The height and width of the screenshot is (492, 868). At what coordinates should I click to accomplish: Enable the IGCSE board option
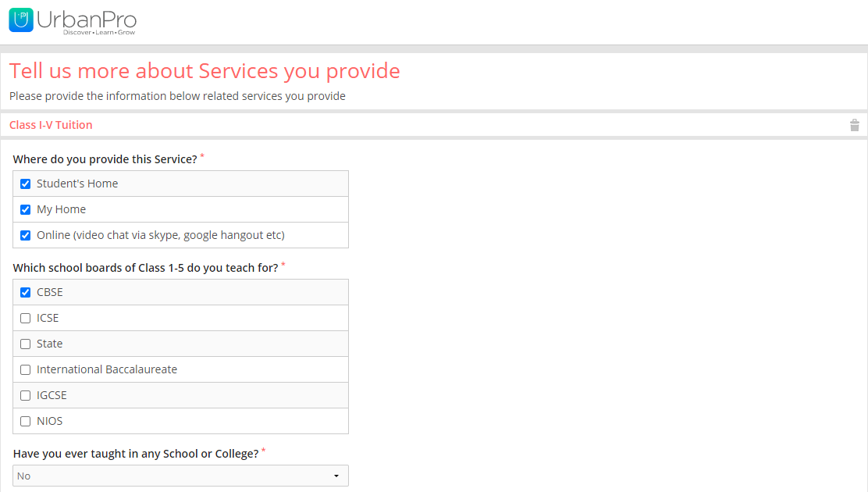pyautogui.click(x=25, y=395)
